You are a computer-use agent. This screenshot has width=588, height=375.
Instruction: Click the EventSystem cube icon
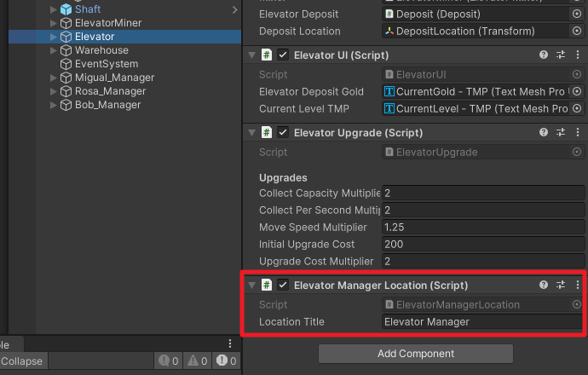coord(66,64)
